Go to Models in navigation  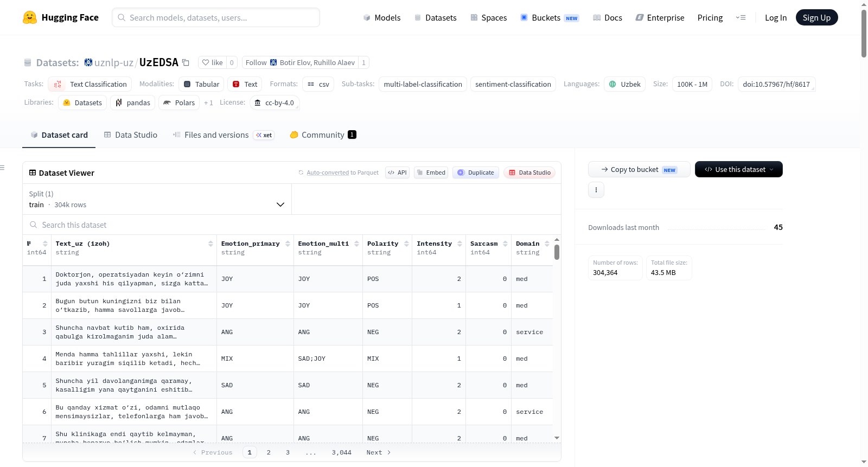pos(382,17)
